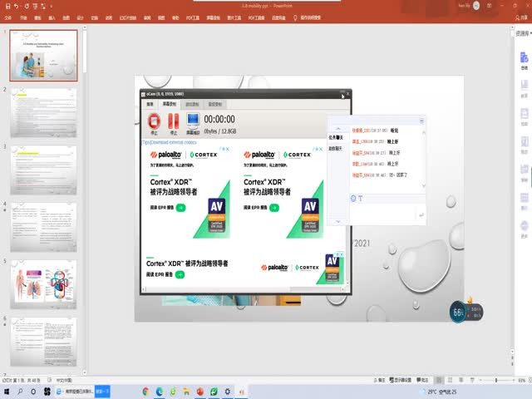Viewport: 532px width, 399px height.
Task: Click the red stop recording button in oCam
Action: pyautogui.click(x=154, y=121)
